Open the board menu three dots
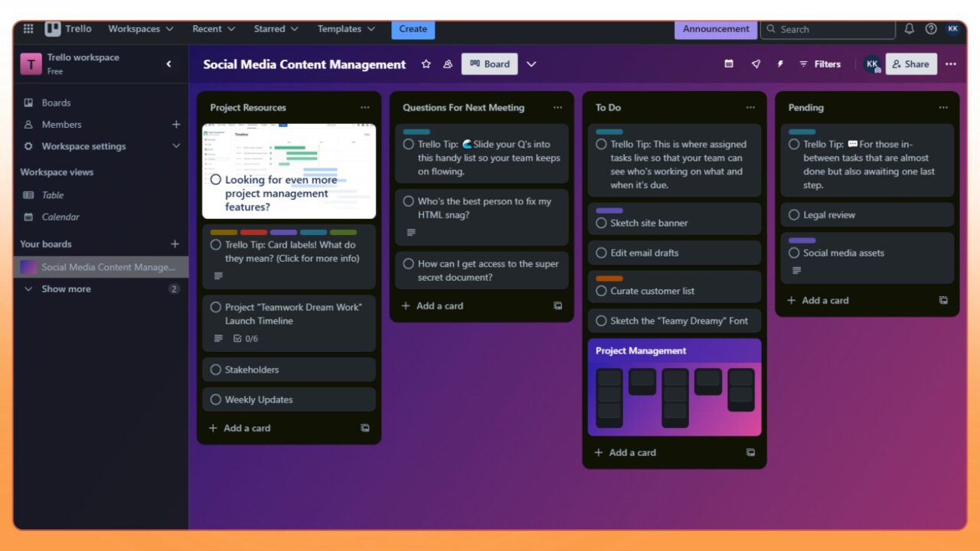The image size is (980, 551). [x=951, y=64]
